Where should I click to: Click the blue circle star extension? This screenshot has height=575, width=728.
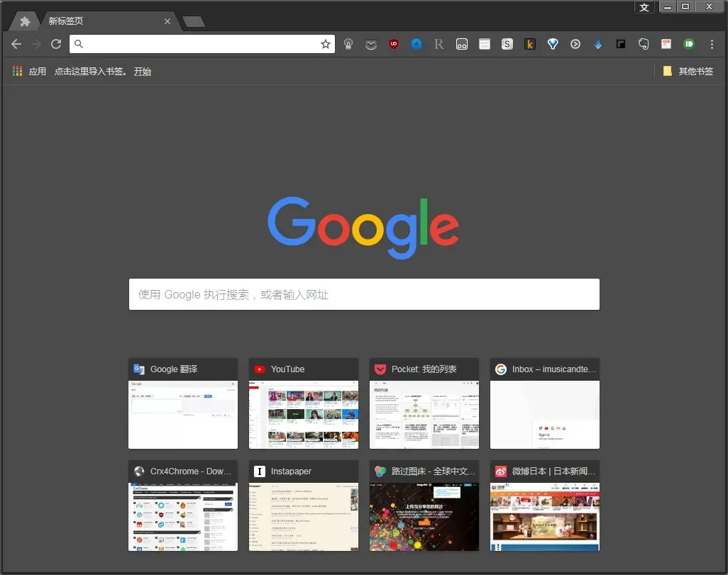point(417,44)
